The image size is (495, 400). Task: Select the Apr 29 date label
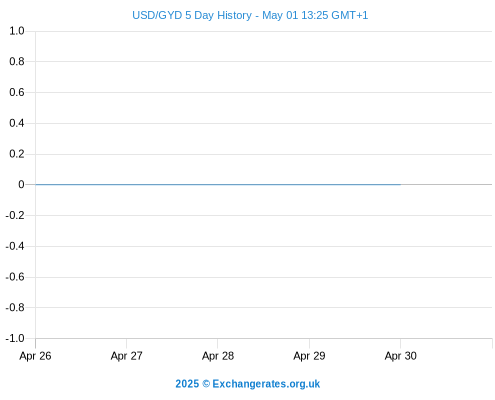(309, 356)
